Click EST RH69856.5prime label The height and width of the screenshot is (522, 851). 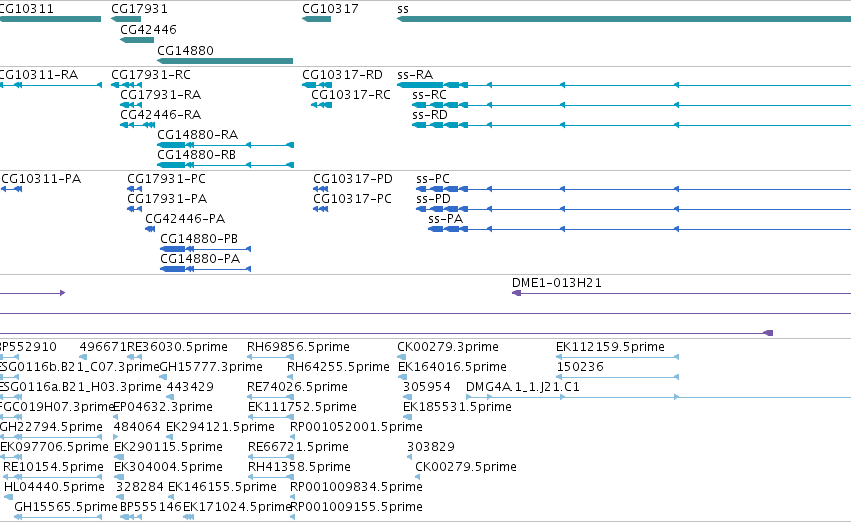pyautogui.click(x=299, y=347)
